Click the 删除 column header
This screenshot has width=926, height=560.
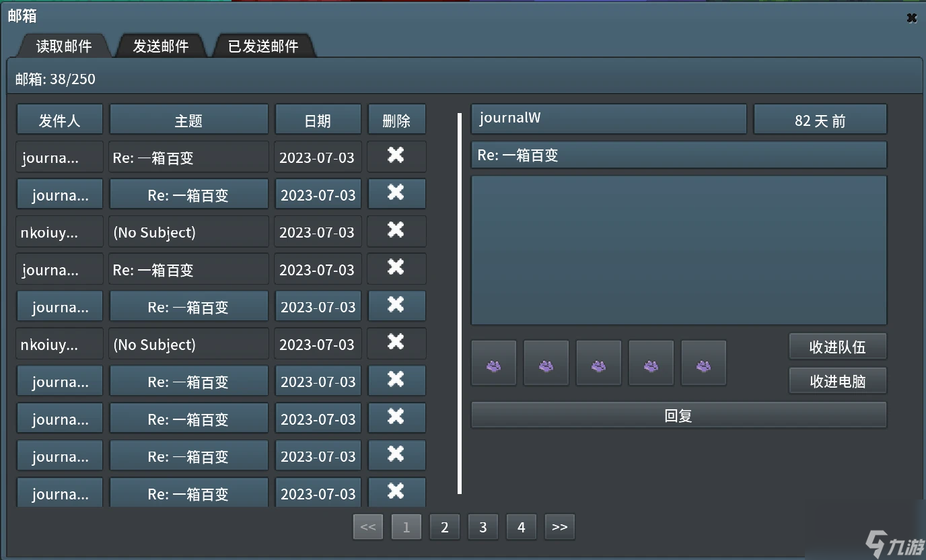[x=396, y=120]
